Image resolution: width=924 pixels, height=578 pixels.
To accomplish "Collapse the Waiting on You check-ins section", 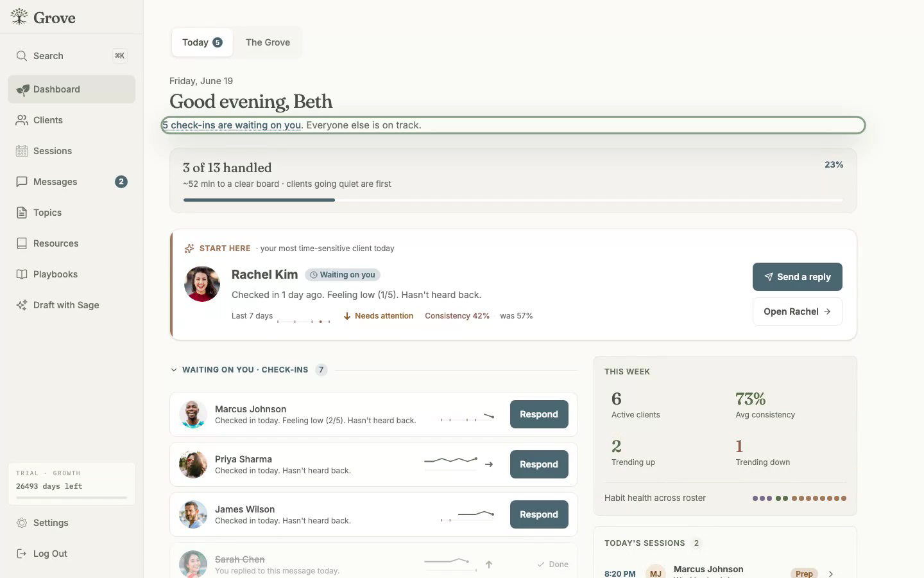I will (x=174, y=370).
